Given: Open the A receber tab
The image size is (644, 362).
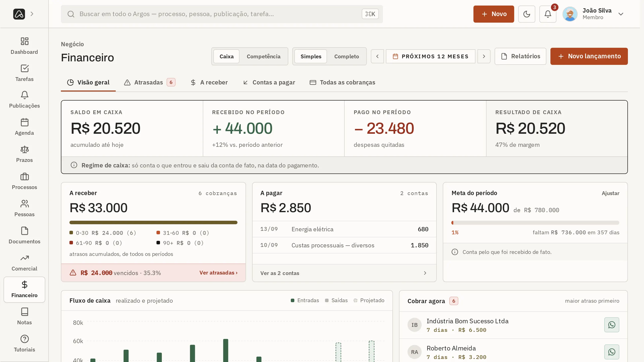Looking at the screenshot, I should (x=209, y=82).
